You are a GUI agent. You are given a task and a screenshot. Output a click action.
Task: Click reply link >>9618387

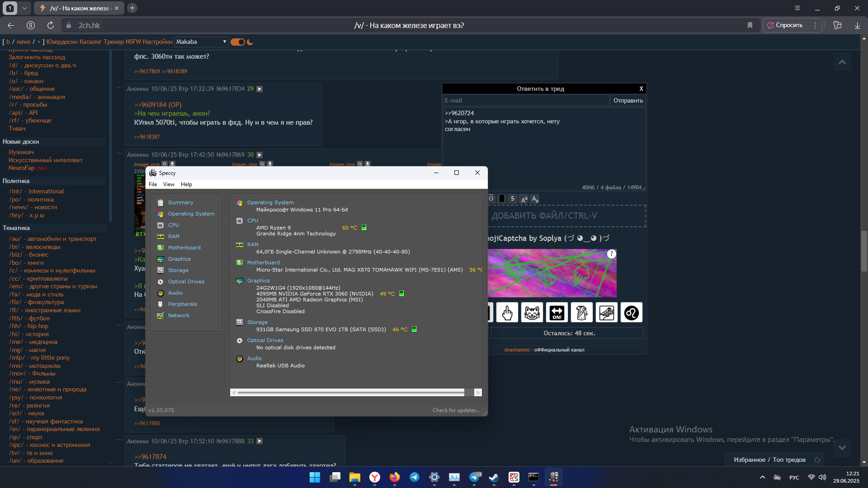click(147, 137)
